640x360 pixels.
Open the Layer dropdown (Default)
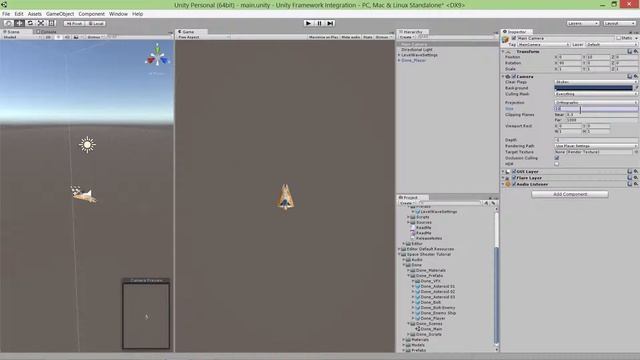(611, 44)
